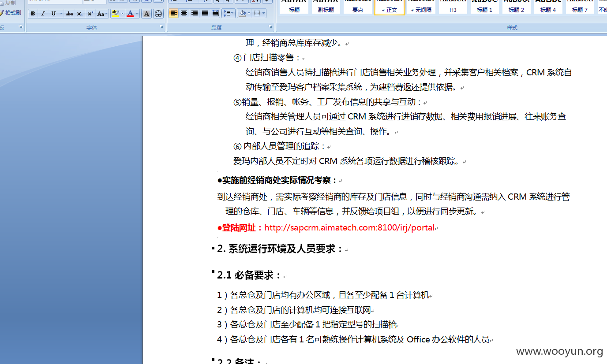Click the Format Painter (格式刷) button
Screen dimensions: 607x364
pos(10,13)
